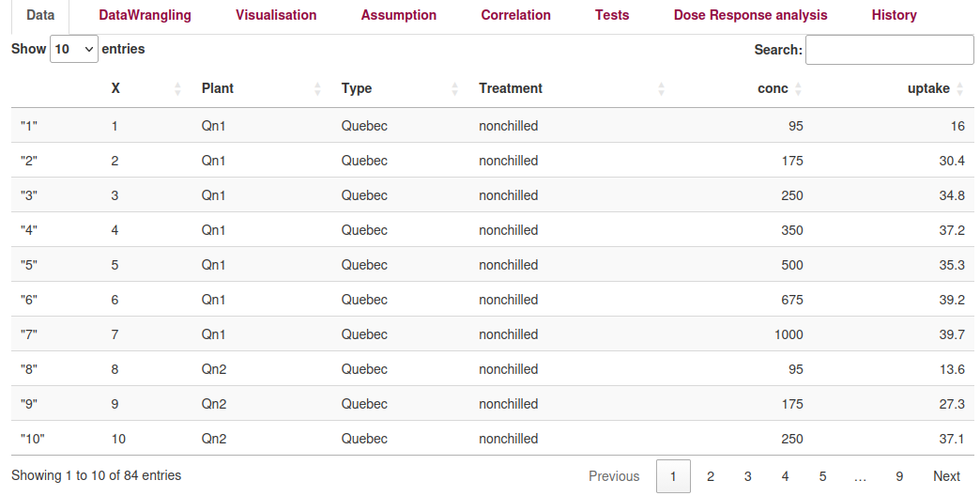Click the sort icon for X column
Screen dimensions: 980x496
pos(178,89)
